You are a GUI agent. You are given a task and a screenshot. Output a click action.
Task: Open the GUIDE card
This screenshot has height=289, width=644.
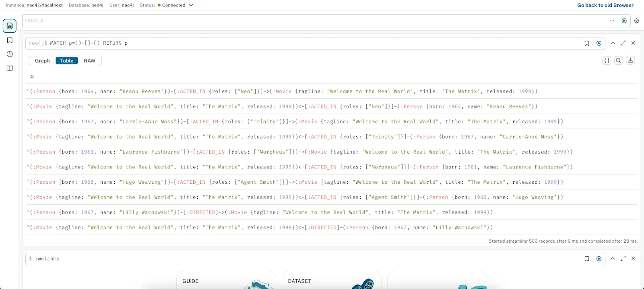pyautogui.click(x=226, y=280)
